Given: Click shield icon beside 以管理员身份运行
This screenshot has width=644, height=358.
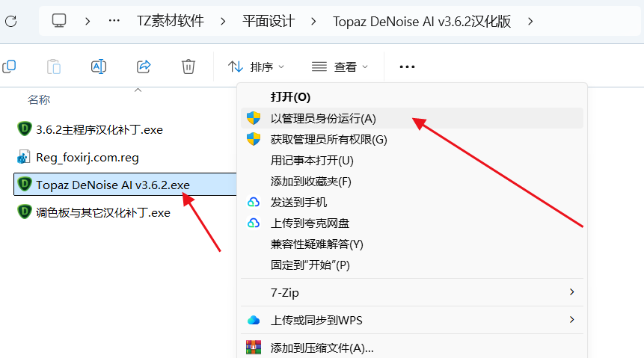Looking at the screenshot, I should click(254, 118).
